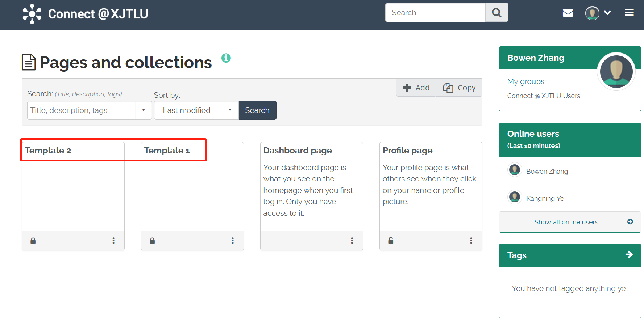Click the Tags panel heading
This screenshot has height=321, width=644.
(x=517, y=255)
